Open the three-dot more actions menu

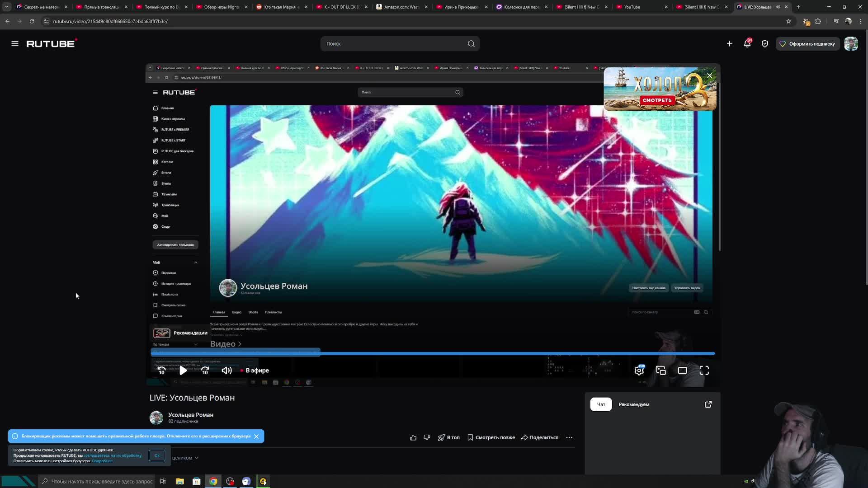tap(569, 437)
